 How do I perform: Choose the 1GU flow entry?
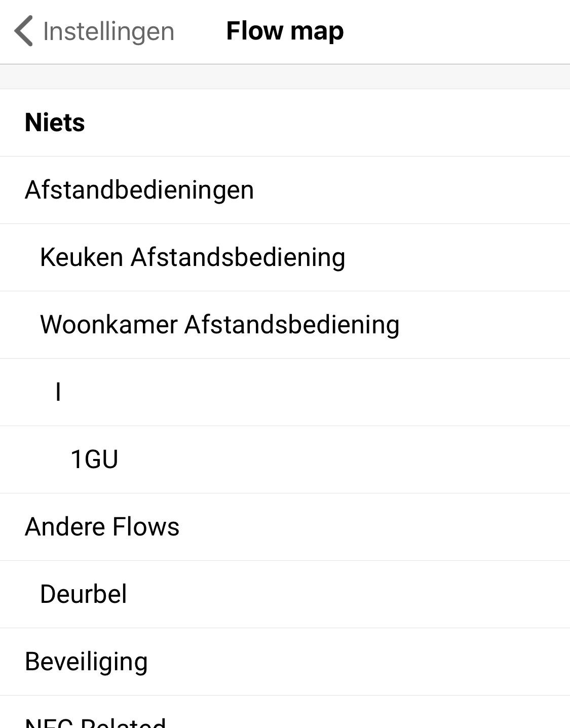coord(94,459)
